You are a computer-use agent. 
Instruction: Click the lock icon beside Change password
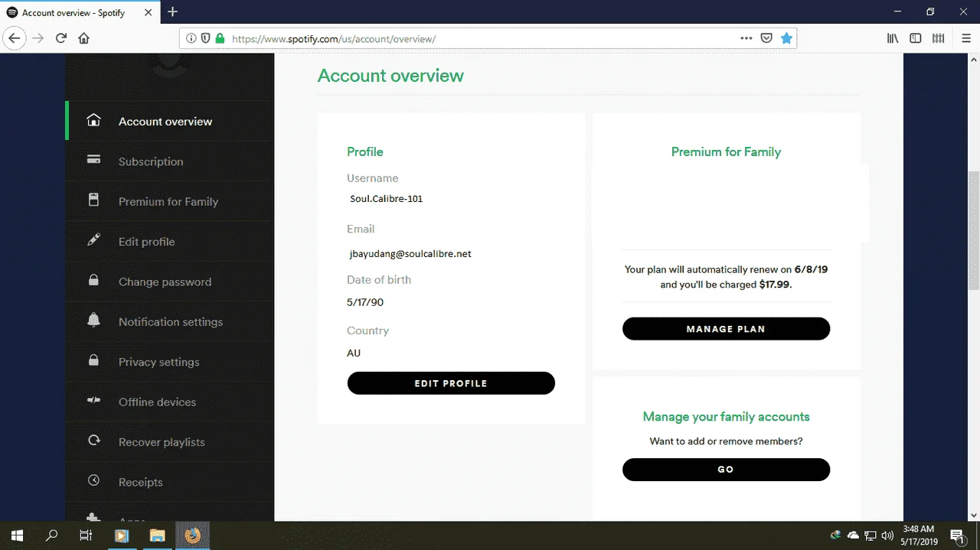93,280
